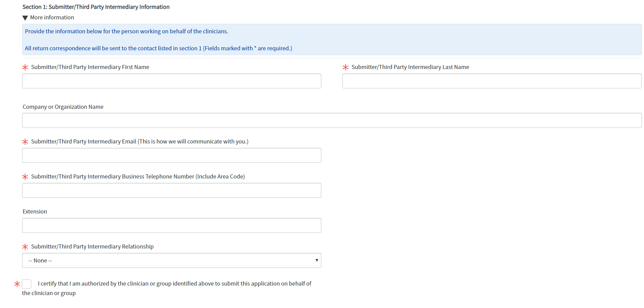Click the "Provide the information below" notice text

click(x=126, y=31)
